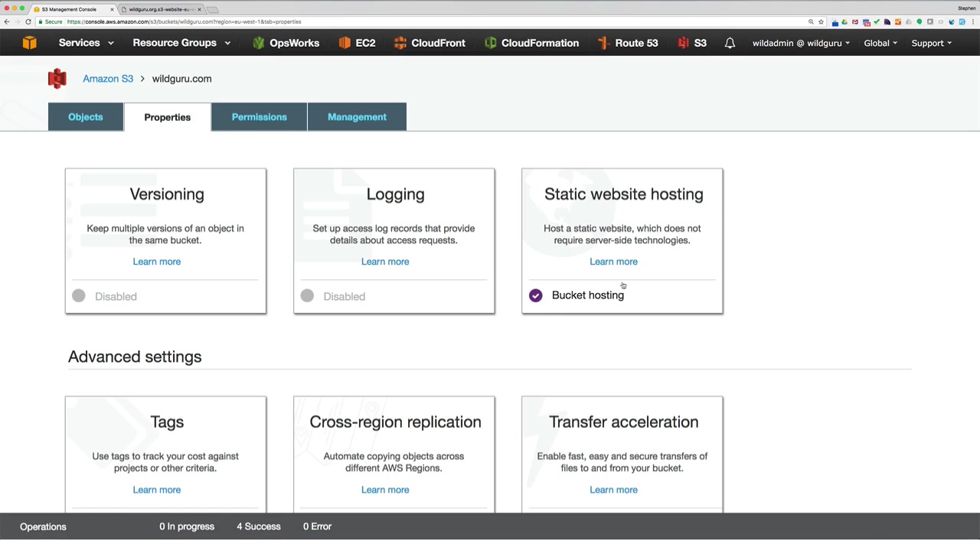
Task: Open the Global region dropdown
Action: coord(880,44)
